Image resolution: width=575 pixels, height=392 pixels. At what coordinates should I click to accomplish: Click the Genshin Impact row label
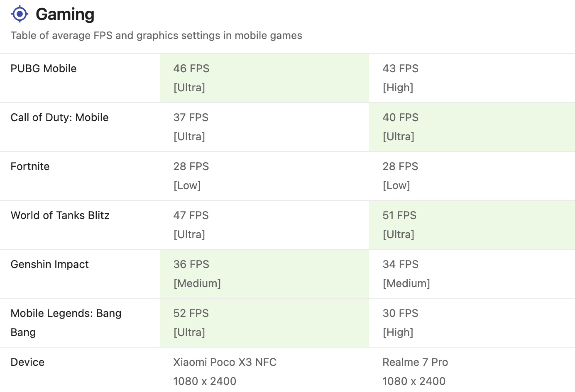[x=50, y=264]
